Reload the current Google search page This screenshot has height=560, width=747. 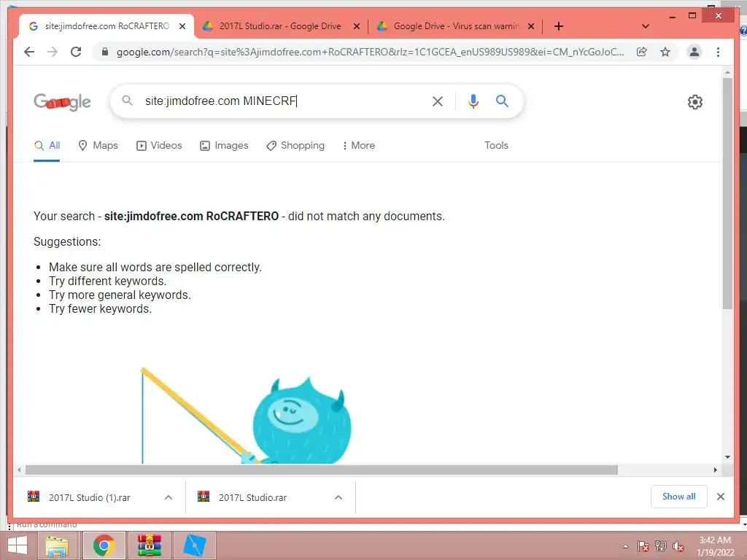(76, 52)
